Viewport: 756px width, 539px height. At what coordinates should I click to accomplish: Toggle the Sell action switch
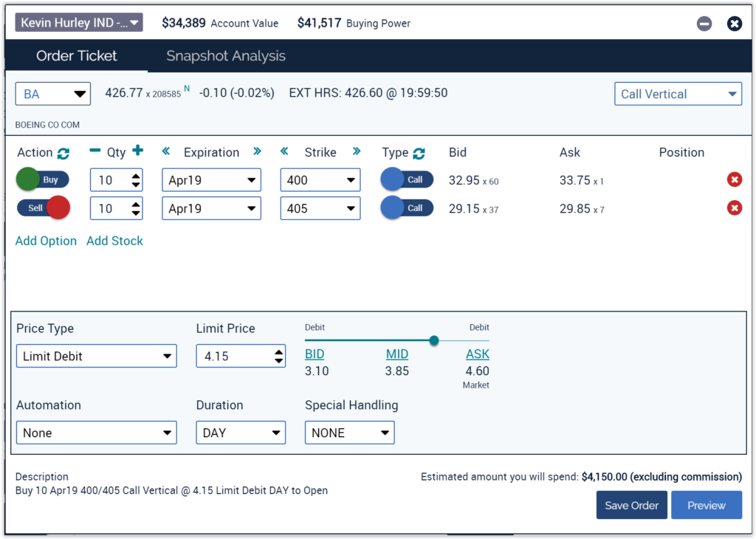[x=44, y=208]
